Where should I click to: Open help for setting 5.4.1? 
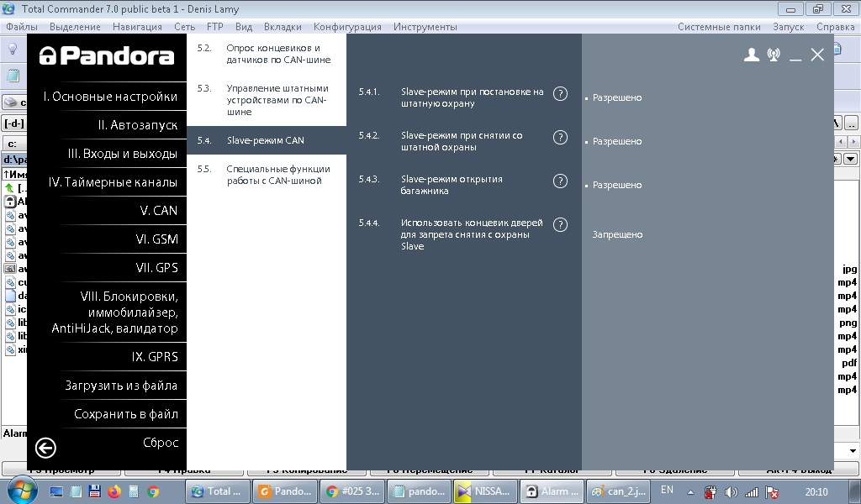tap(560, 93)
